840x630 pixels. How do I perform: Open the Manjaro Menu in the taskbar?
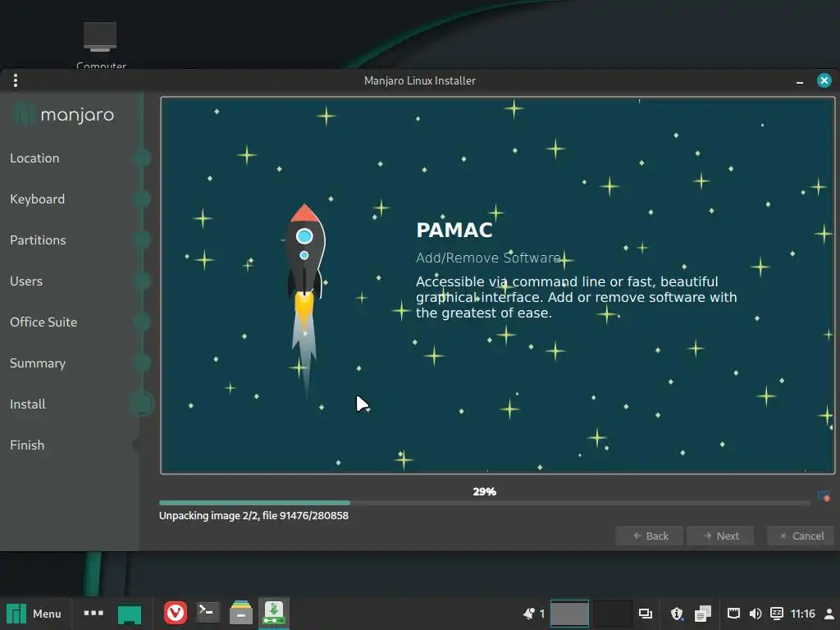click(x=34, y=614)
